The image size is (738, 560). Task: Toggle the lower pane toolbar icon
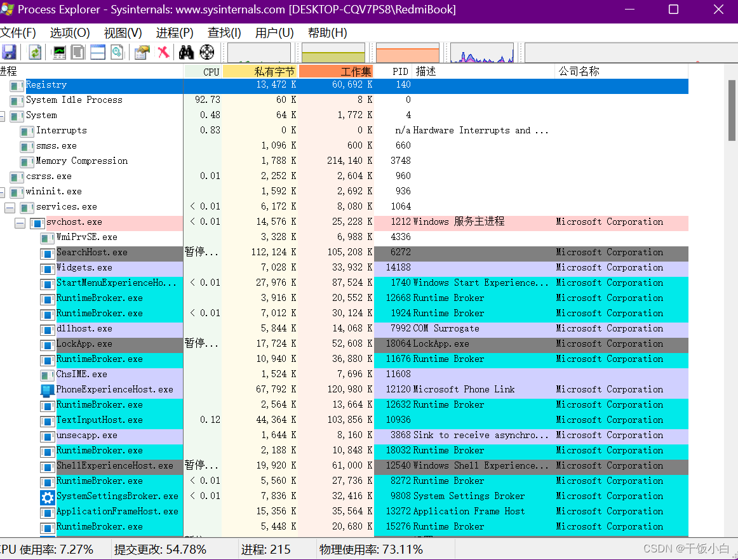coord(97,52)
